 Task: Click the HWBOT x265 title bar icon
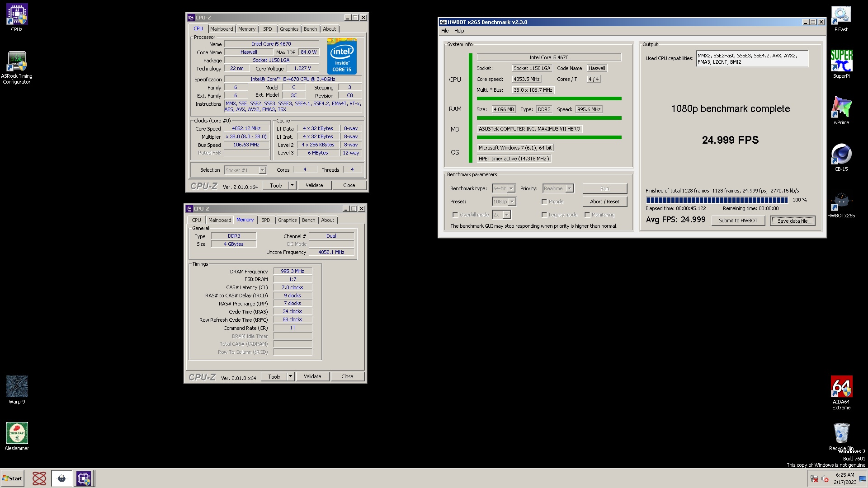click(x=443, y=22)
